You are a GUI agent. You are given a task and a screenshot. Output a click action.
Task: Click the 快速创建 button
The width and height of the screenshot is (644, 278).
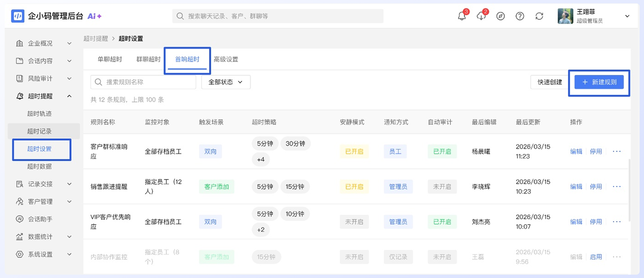(550, 82)
